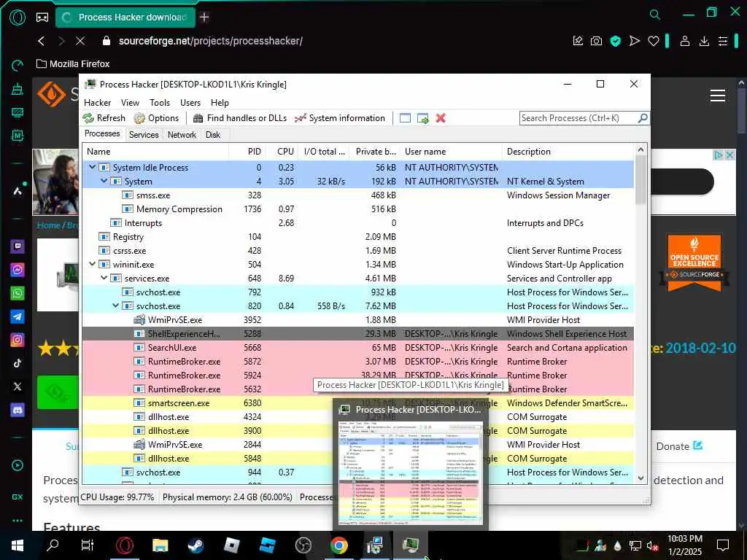Viewport: 747px width, 560px height.
Task: Select the SearchUI.exe process
Action: (357, 348)
